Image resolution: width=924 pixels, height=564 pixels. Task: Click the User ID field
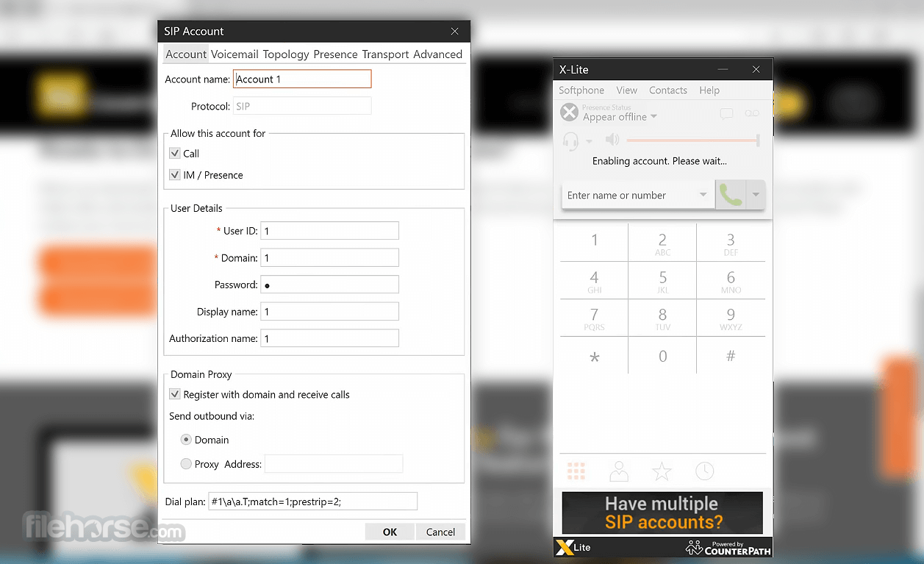(330, 231)
